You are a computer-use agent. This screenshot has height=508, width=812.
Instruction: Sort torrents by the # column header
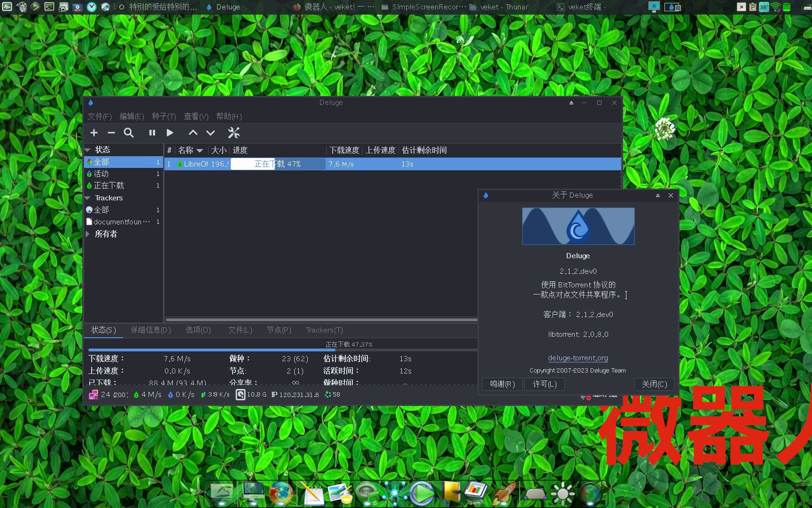pyautogui.click(x=169, y=150)
